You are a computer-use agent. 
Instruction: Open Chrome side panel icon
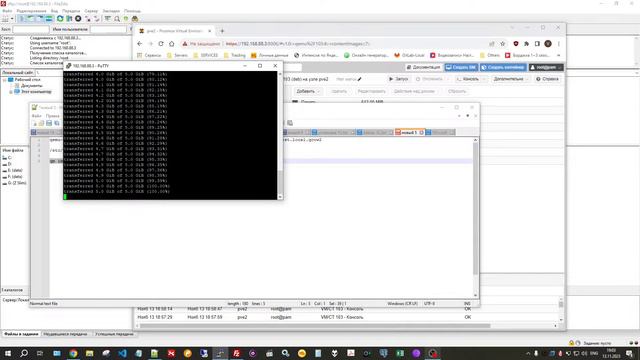[537, 44]
